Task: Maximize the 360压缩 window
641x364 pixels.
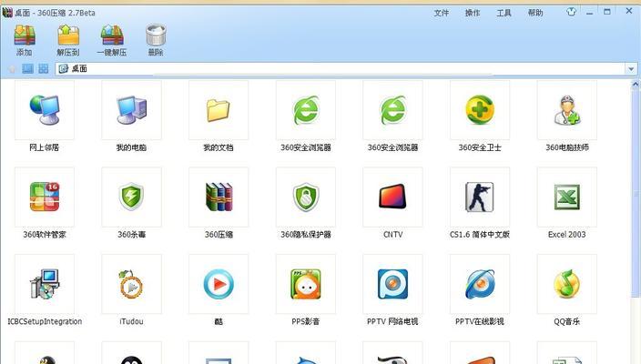Action: [x=607, y=12]
